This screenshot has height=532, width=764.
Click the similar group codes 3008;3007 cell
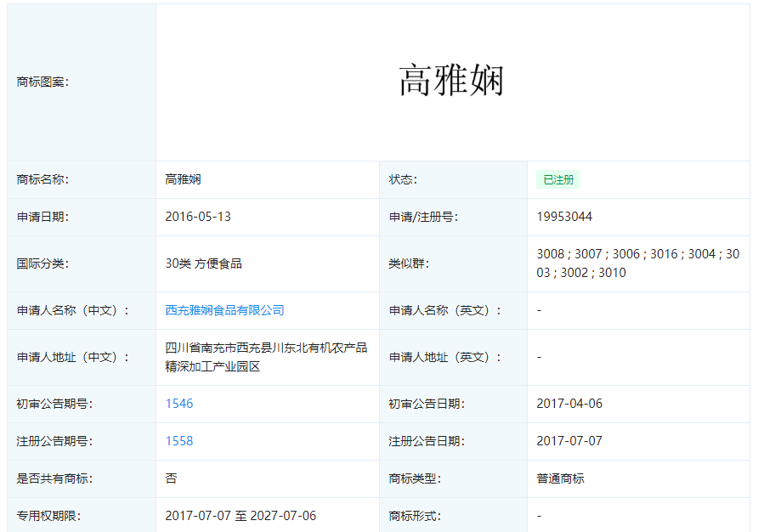638,263
